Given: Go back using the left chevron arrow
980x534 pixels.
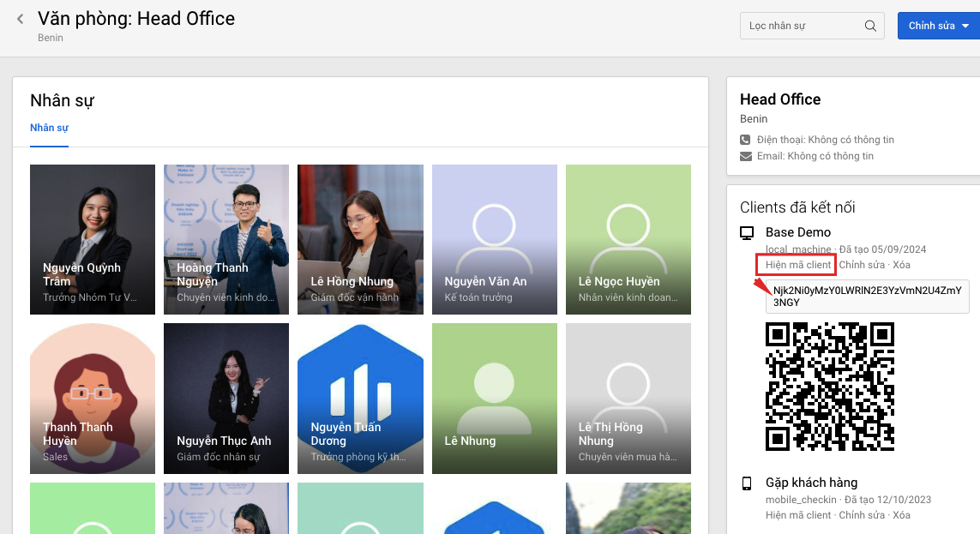Looking at the screenshot, I should pos(20,19).
